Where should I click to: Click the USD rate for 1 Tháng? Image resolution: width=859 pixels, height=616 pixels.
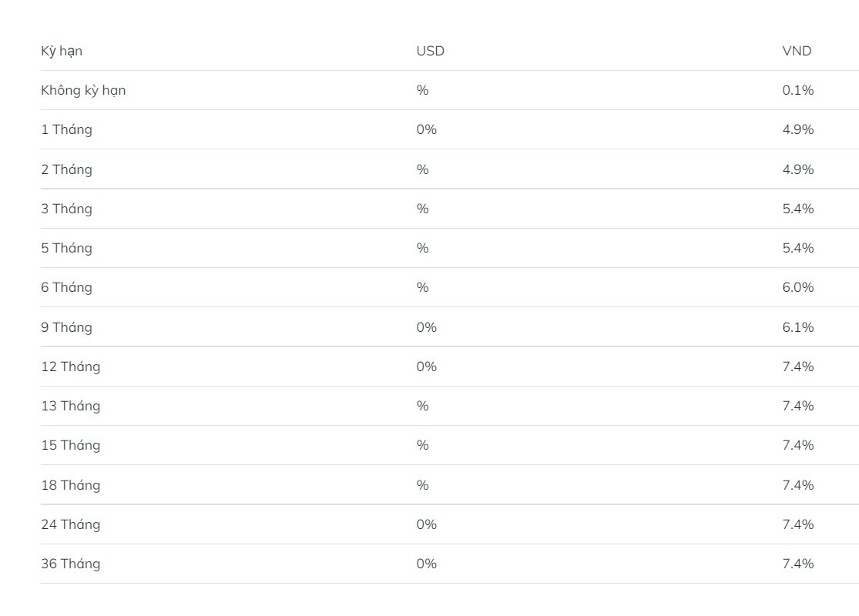click(427, 130)
